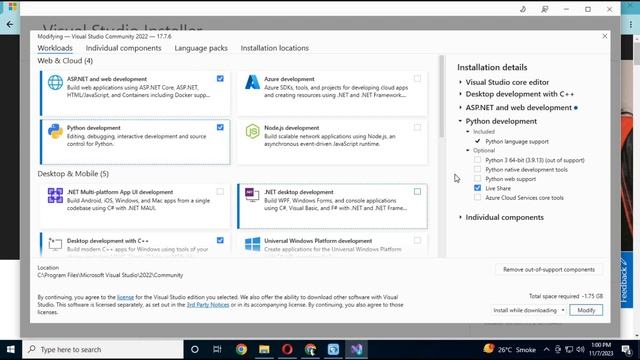The image size is (640, 360).
Task: Enable Azure Cloud Services core tools
Action: tap(477, 198)
